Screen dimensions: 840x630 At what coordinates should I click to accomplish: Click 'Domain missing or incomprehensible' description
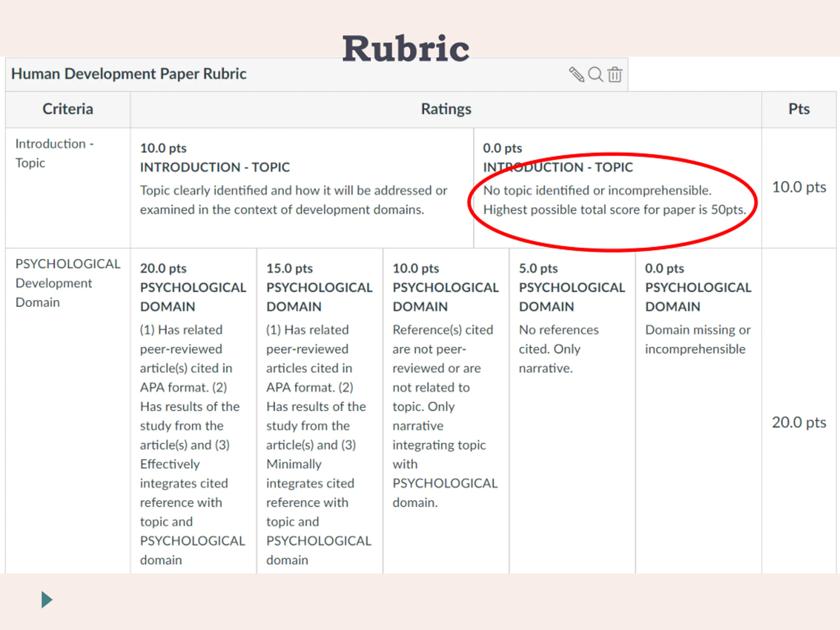(x=698, y=340)
